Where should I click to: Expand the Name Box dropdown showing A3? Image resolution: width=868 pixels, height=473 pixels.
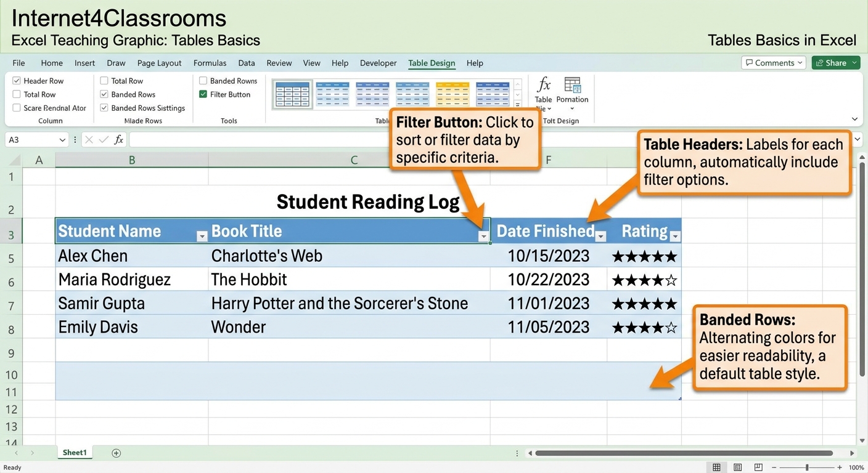tap(62, 140)
